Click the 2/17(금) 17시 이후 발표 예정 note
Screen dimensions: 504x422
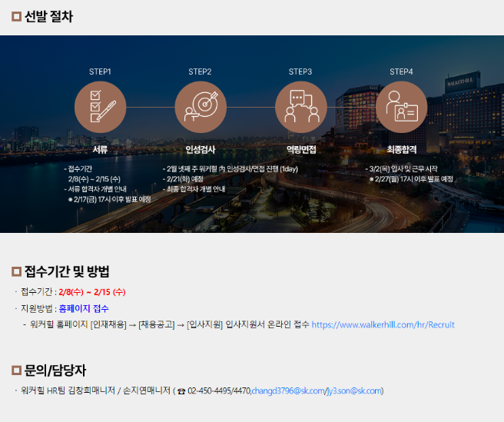109,199
